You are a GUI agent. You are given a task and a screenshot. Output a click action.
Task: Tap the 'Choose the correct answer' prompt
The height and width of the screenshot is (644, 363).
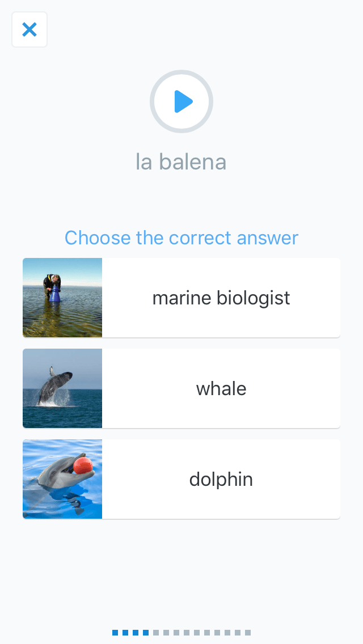181,238
